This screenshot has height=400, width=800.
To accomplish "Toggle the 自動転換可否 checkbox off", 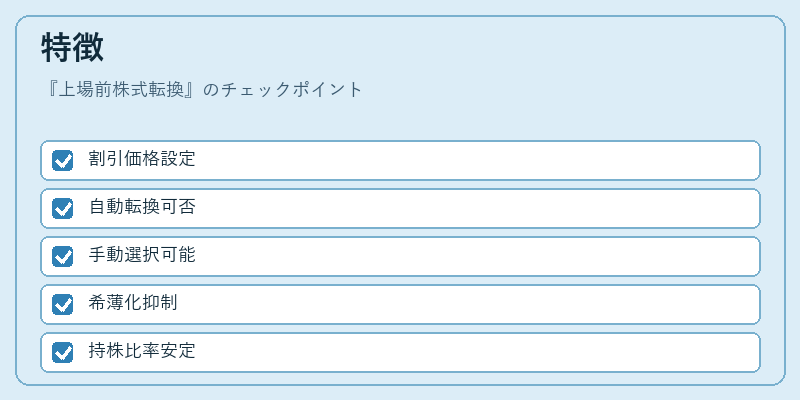I will (62, 208).
